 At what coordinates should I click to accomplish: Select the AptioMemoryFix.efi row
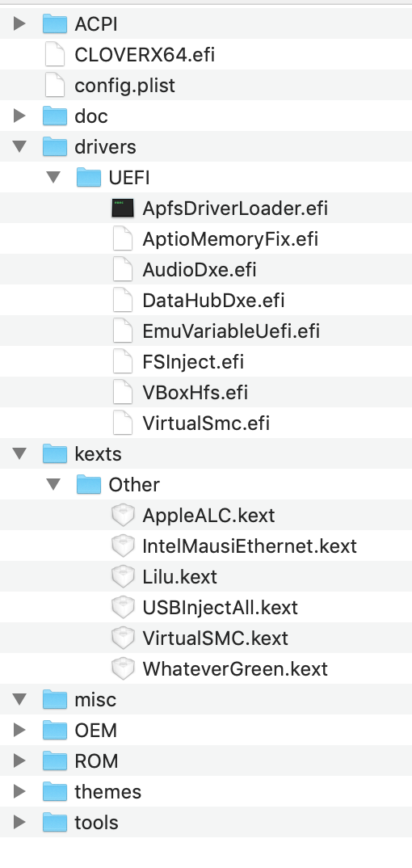tap(206, 239)
